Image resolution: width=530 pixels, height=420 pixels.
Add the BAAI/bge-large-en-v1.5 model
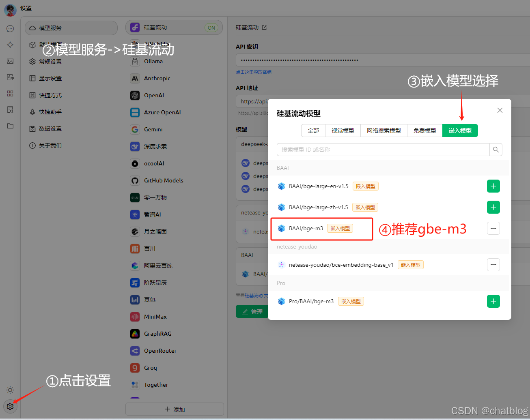click(493, 186)
